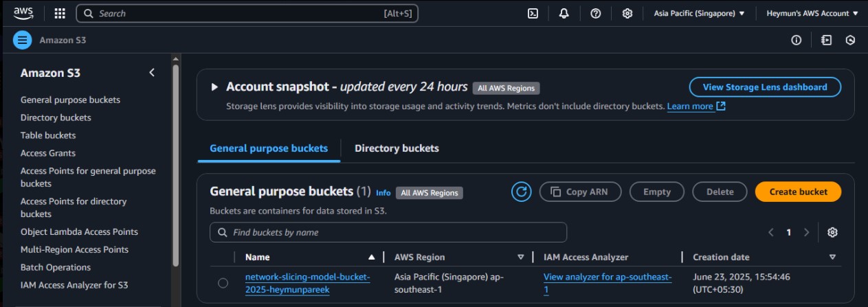Click the top Search bar

247,13
